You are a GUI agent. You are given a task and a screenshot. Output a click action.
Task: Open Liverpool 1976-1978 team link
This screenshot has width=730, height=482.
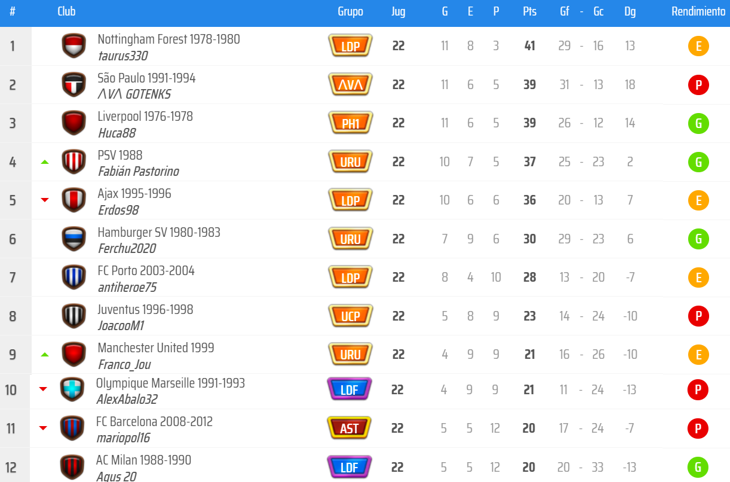coord(145,116)
